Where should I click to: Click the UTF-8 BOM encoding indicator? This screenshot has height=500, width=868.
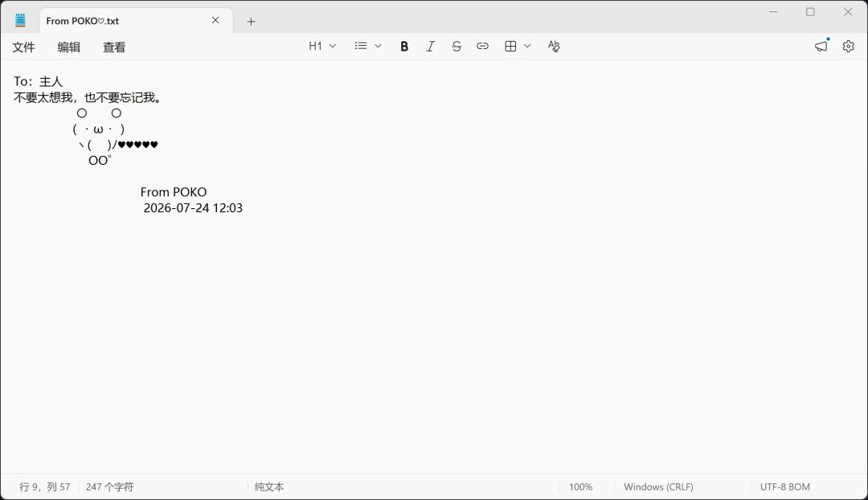click(785, 486)
